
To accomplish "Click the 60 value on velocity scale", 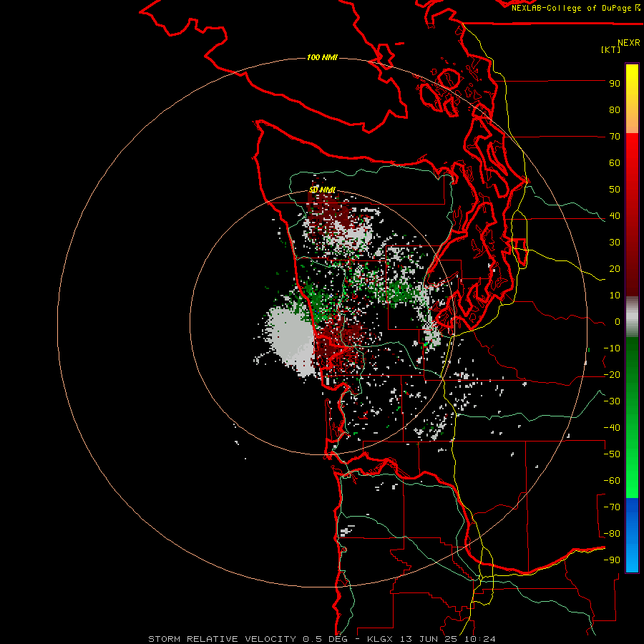I will point(615,163).
